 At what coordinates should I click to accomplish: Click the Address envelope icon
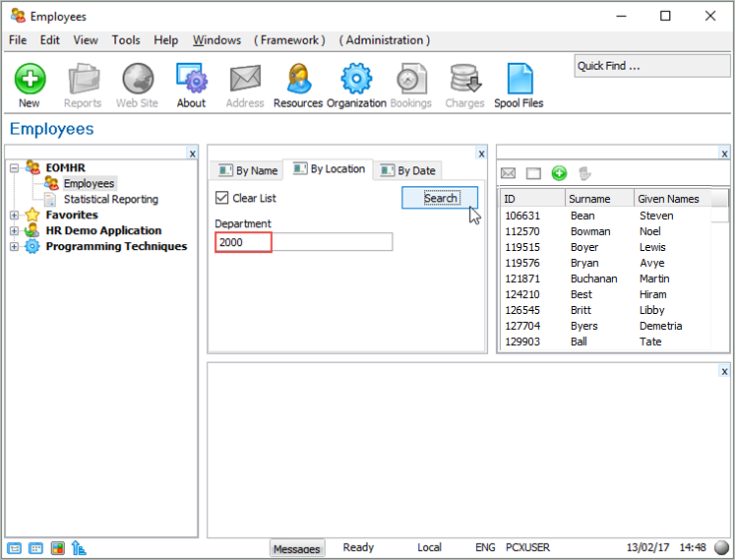245,79
